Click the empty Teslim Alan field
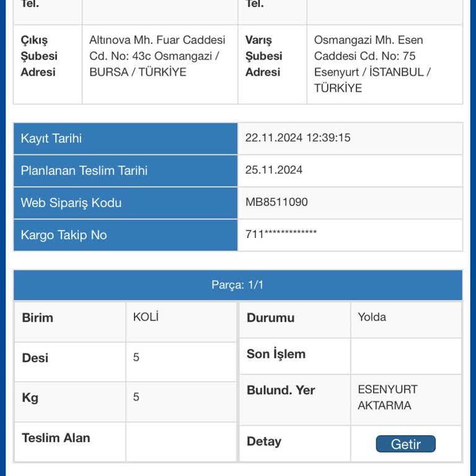Screen dimensions: 476x476 coord(181,442)
